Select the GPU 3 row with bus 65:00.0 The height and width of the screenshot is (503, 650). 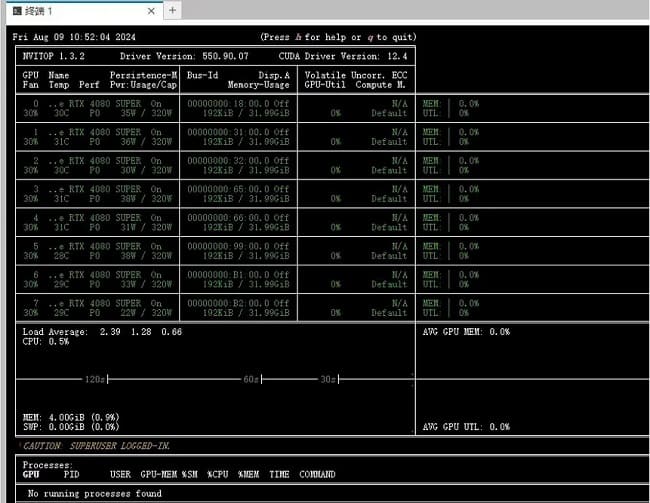(x=215, y=193)
